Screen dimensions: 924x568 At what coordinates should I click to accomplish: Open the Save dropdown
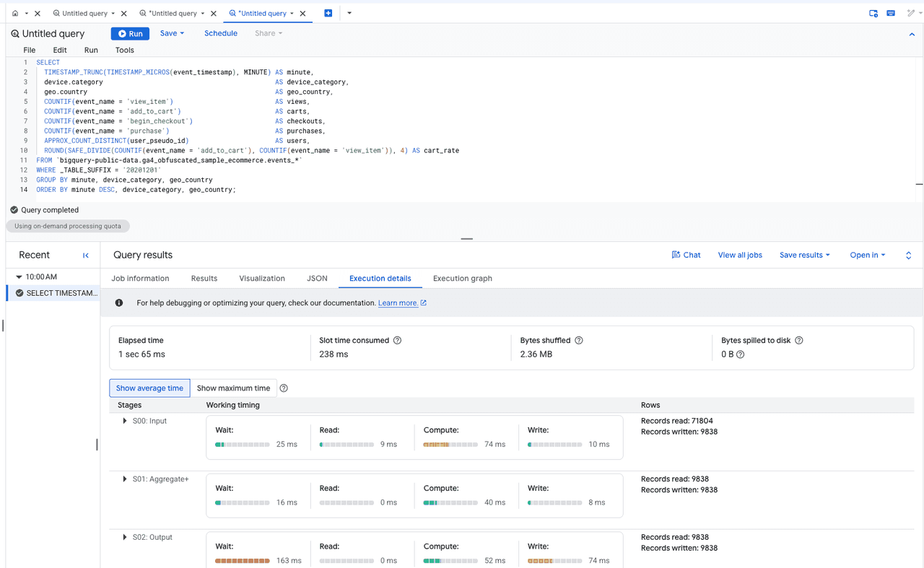[172, 33]
